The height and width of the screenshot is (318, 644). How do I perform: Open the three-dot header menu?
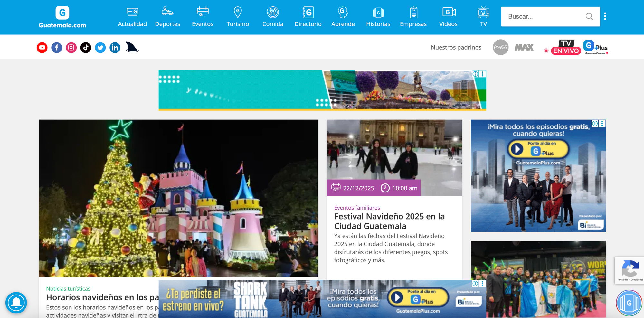tap(605, 16)
